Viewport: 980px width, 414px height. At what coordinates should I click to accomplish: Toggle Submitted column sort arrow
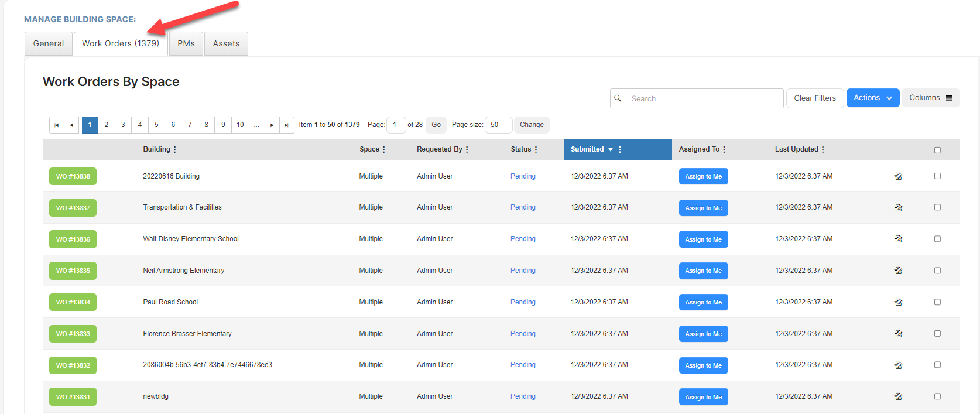[611, 150]
